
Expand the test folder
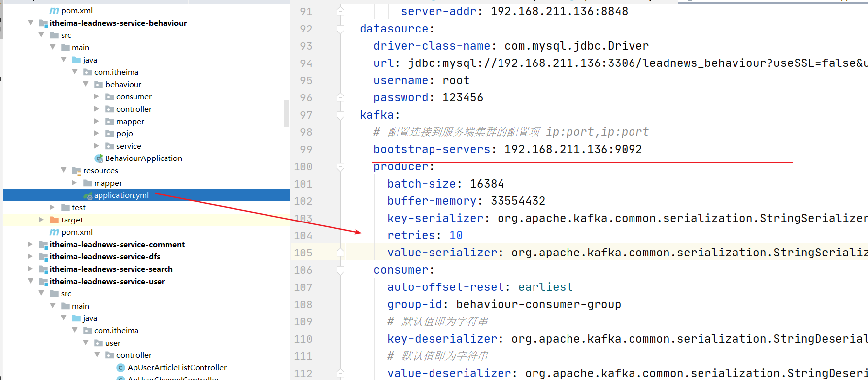coord(52,207)
